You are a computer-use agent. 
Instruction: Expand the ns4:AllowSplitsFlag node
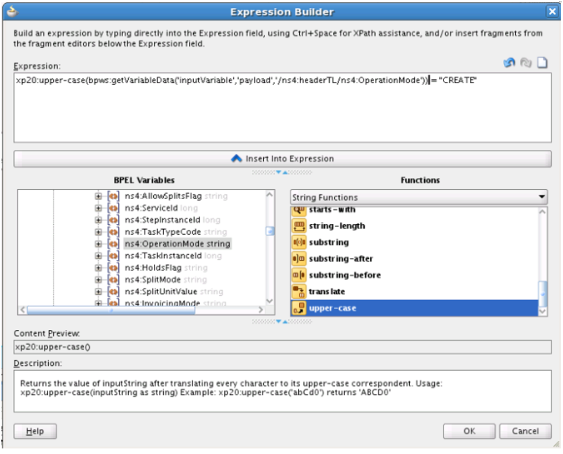tap(98, 196)
